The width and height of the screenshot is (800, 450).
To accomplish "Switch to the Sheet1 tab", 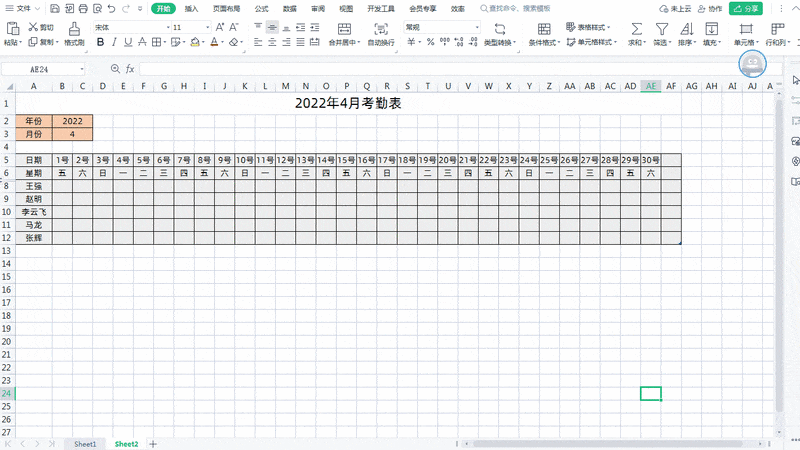I will pyautogui.click(x=85, y=444).
